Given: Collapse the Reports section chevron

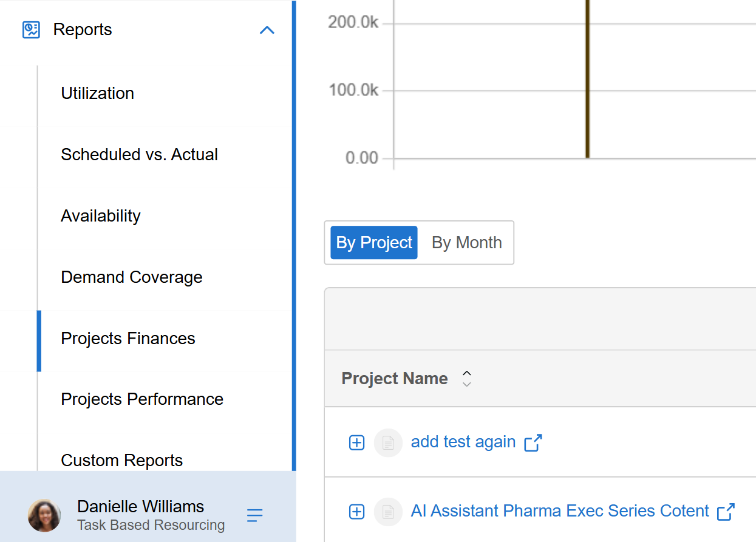Looking at the screenshot, I should tap(267, 30).
